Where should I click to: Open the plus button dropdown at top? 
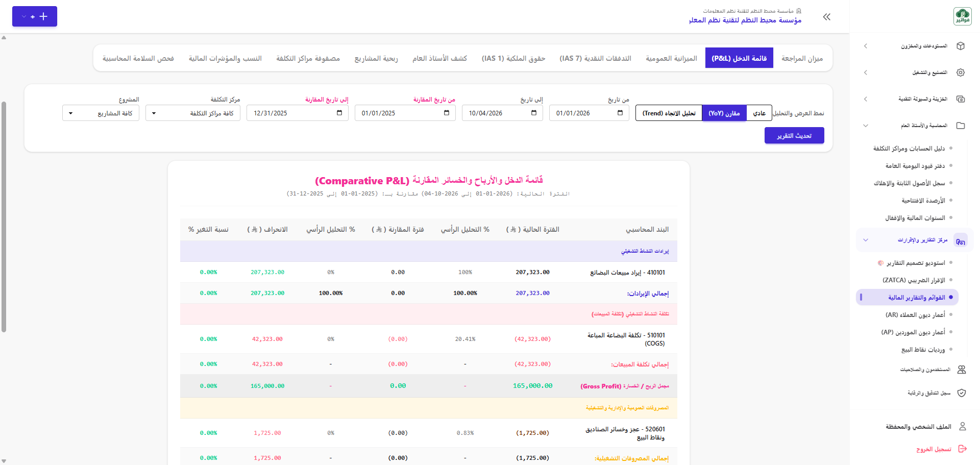35,16
